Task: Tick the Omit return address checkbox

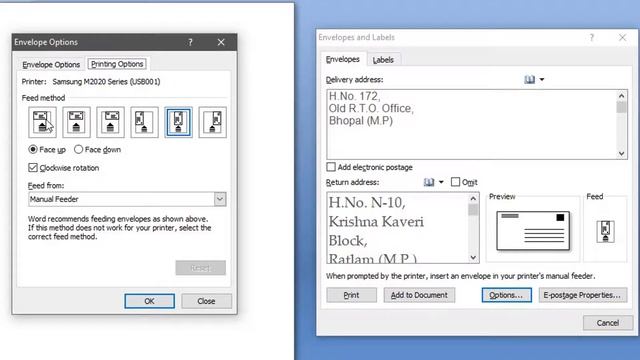Action: [x=455, y=182]
